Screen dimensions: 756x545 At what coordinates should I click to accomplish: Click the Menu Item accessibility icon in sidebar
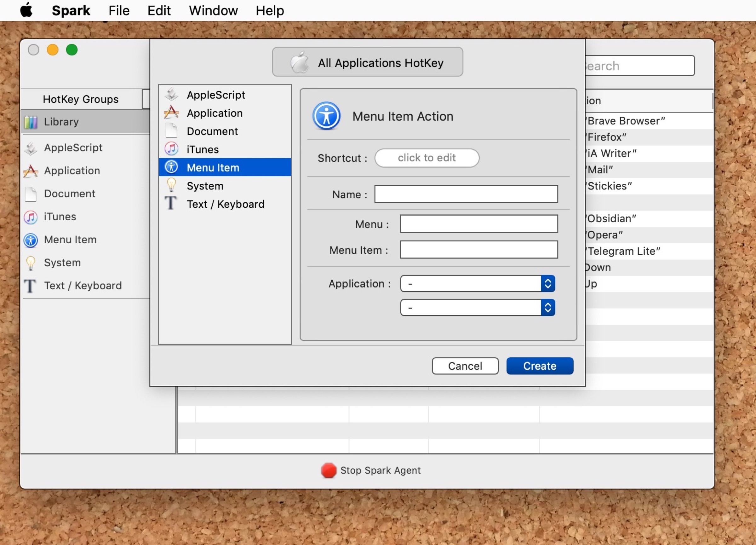[31, 240]
